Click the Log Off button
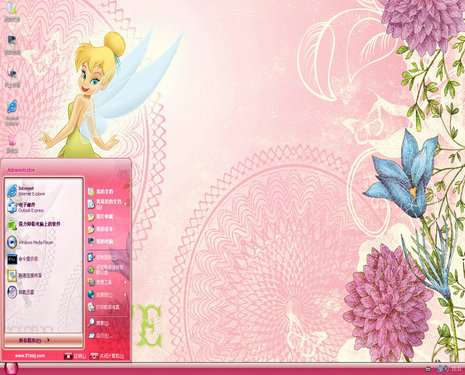 pyautogui.click(x=75, y=356)
